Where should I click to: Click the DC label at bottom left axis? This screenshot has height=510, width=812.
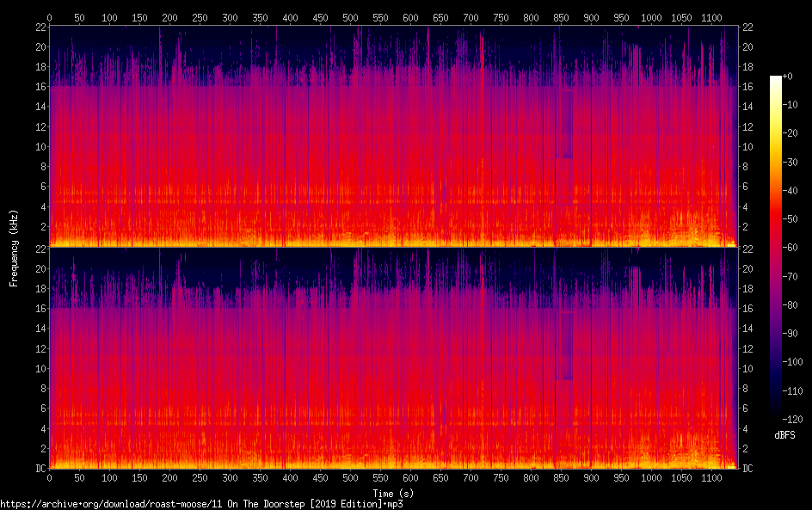(x=39, y=469)
